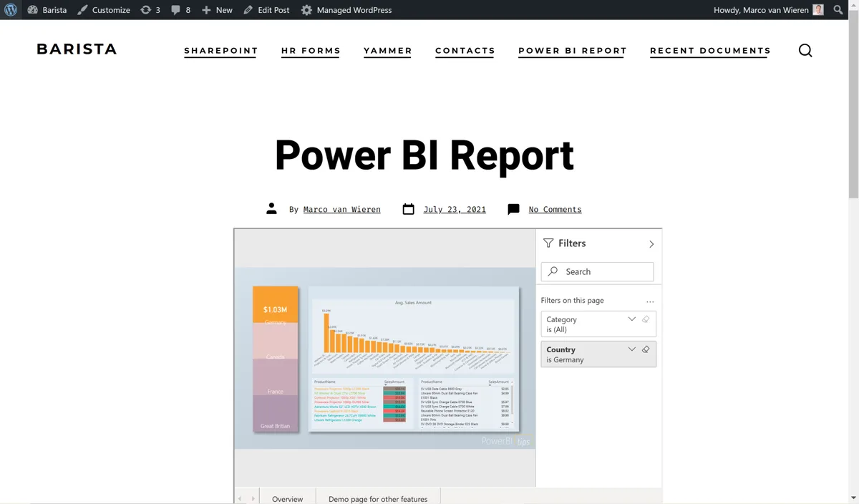Select Great Britian in country slicer
The image size is (859, 504).
(276, 413)
